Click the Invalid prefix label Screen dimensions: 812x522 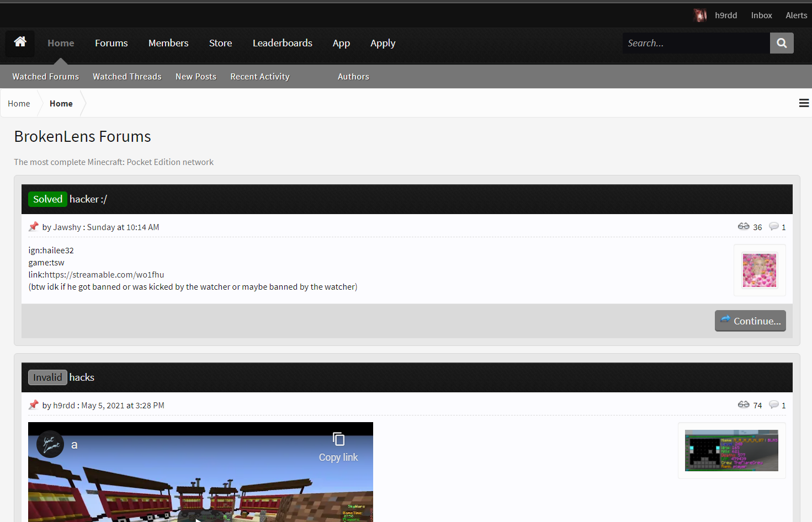(x=47, y=377)
